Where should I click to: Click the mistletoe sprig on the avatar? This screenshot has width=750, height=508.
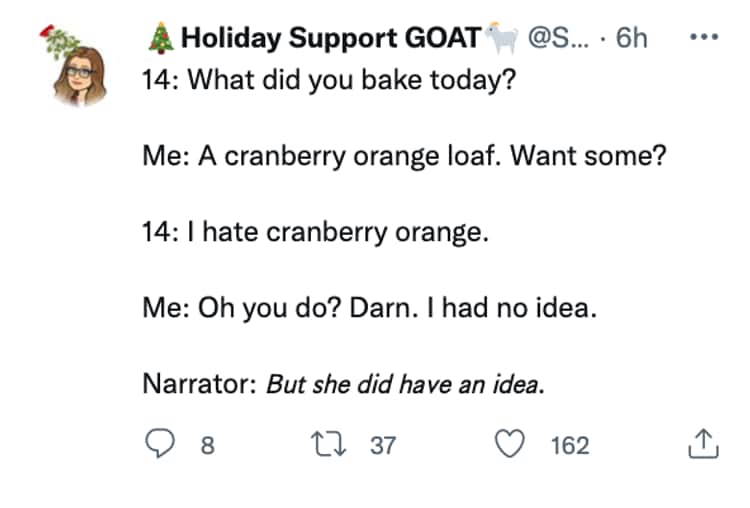click(55, 40)
